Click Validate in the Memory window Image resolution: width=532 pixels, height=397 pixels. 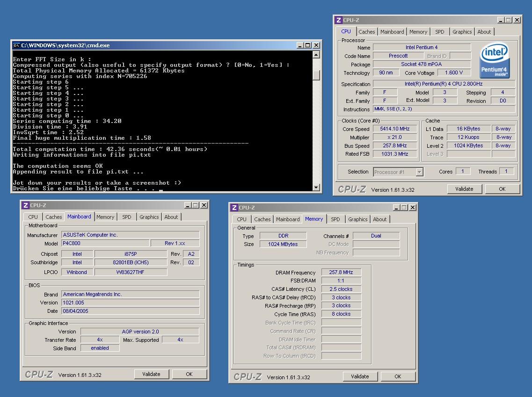tap(360, 376)
